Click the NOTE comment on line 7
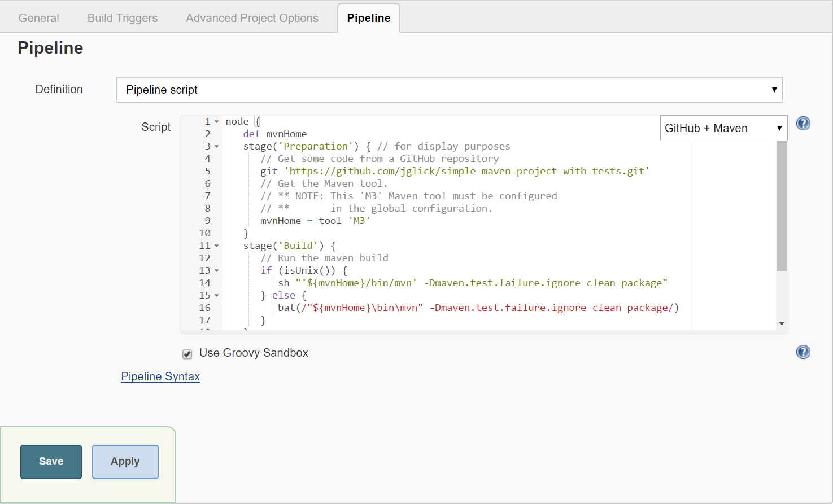This screenshot has height=504, width=833. tap(408, 196)
